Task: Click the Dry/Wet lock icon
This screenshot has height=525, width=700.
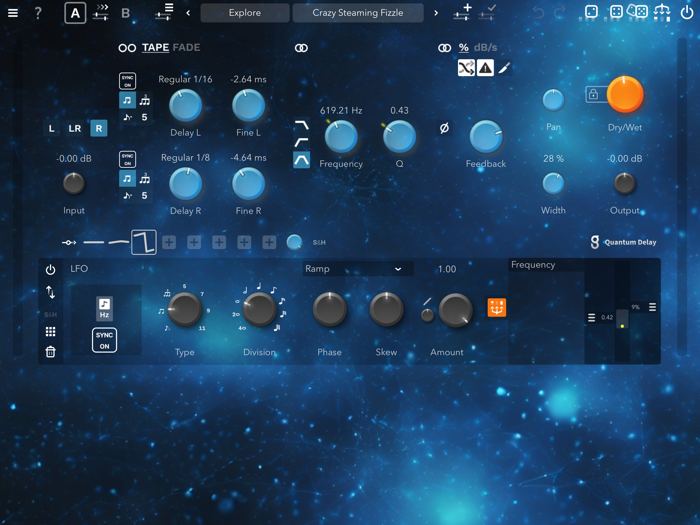Action: (593, 94)
